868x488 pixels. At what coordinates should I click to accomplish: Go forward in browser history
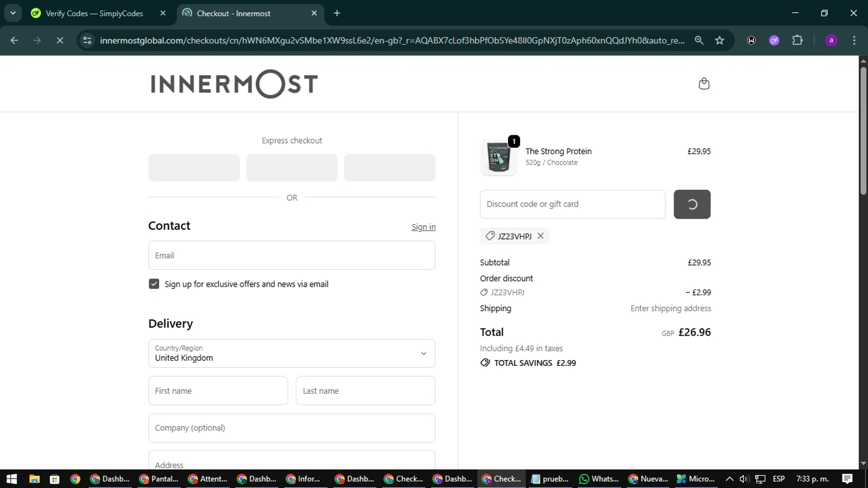click(37, 41)
